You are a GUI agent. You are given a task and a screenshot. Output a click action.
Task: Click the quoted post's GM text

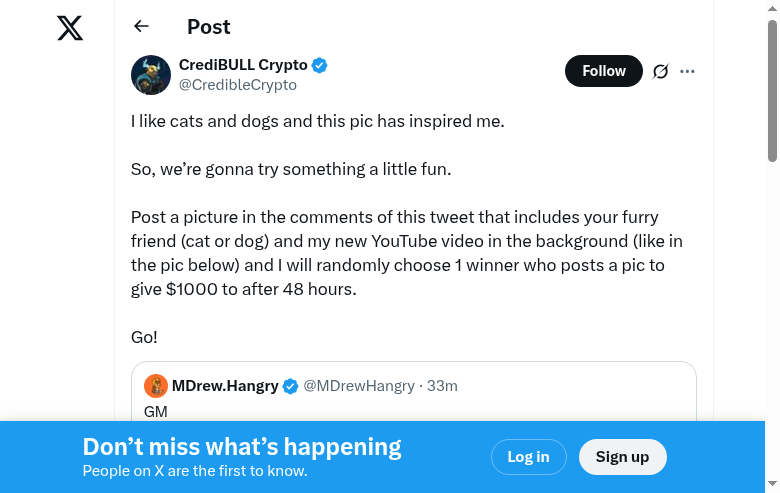pos(156,411)
